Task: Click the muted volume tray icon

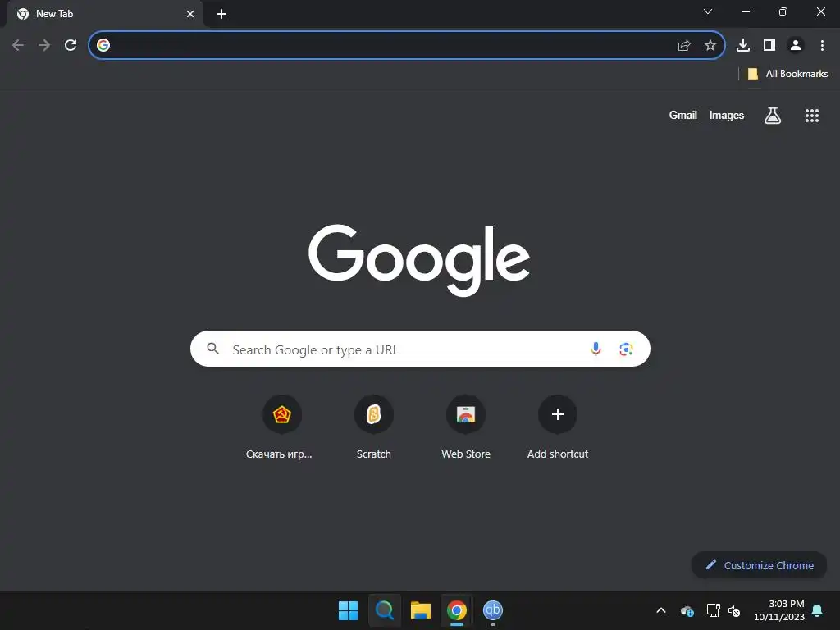Action: pyautogui.click(x=734, y=610)
